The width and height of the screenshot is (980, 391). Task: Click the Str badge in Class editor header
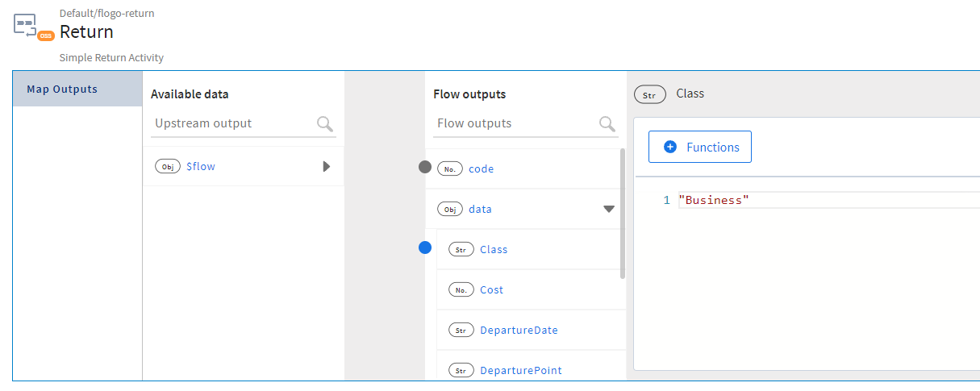(650, 94)
